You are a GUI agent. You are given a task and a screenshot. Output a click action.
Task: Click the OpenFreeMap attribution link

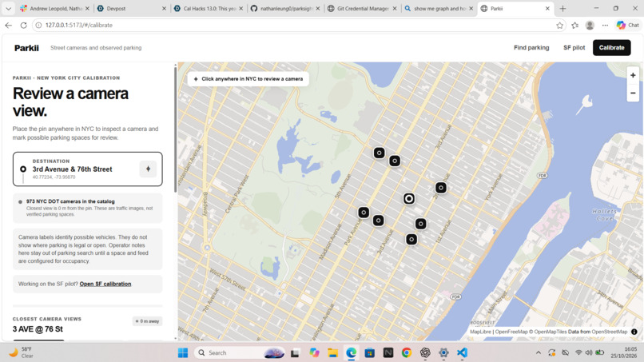coord(511,332)
